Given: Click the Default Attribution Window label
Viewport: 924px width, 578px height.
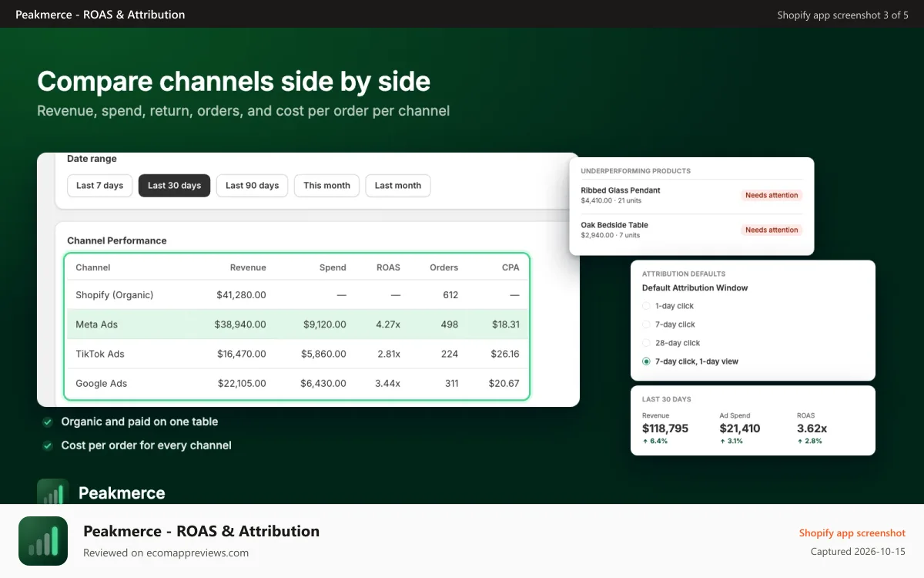Looking at the screenshot, I should 695,288.
